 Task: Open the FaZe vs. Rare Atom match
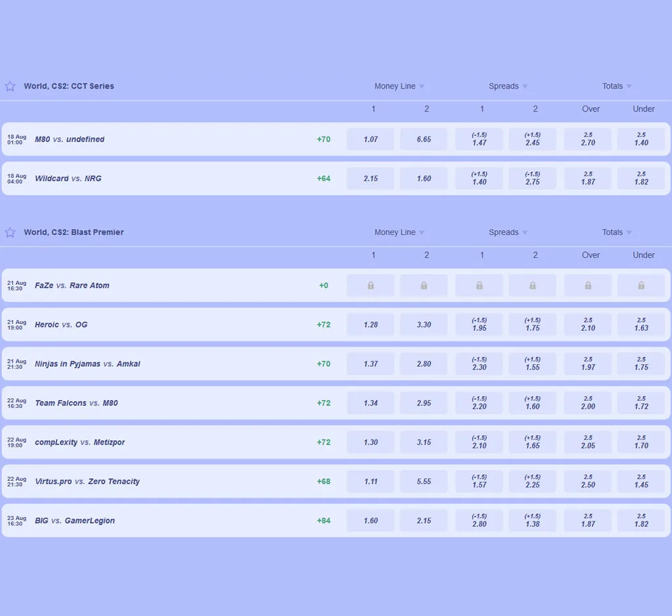[72, 285]
